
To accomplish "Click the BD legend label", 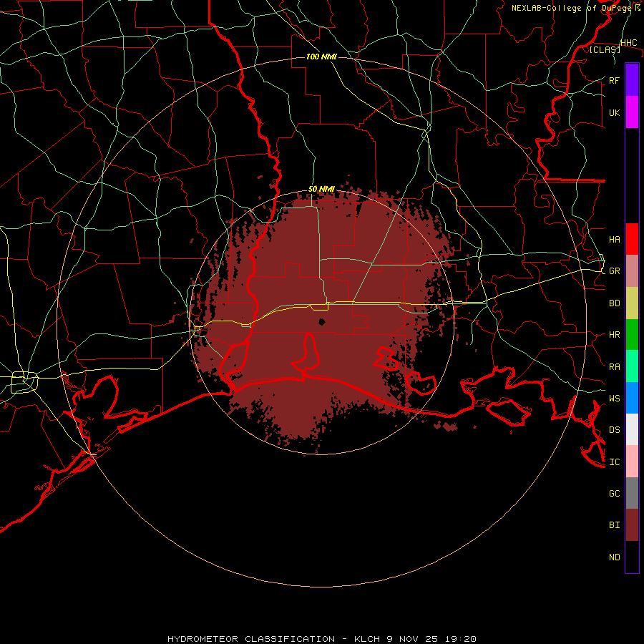I will point(615,303).
